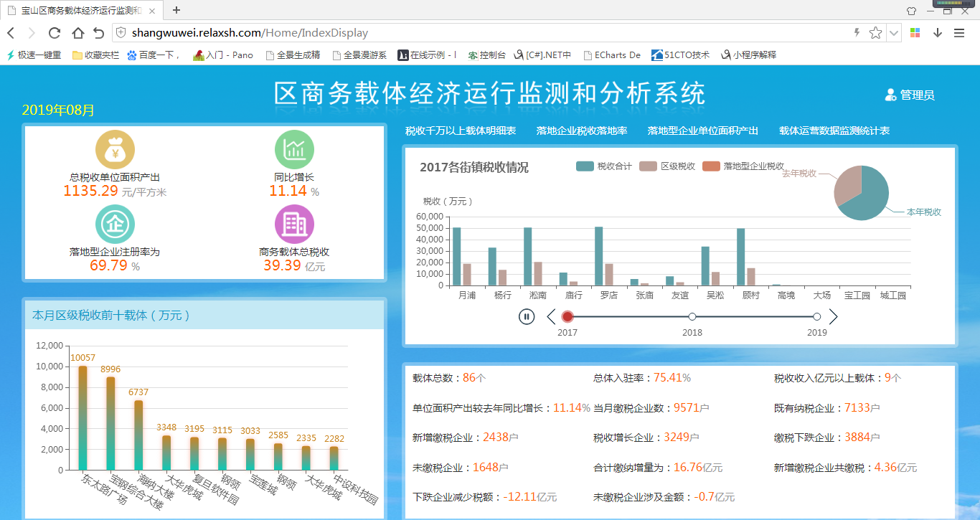
Task: Go to 落地企业税收落地率 menu item
Action: 582,131
